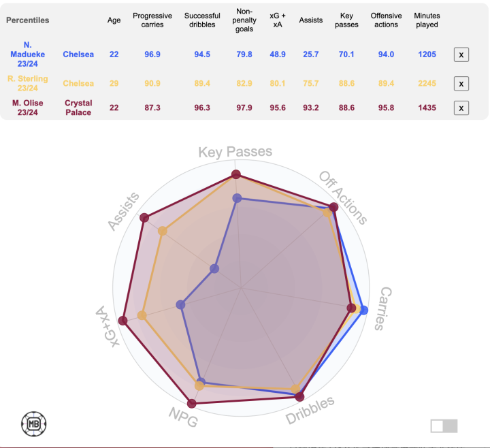Click the Non-penalty goals column header
Image resolution: width=490 pixels, height=448 pixels.
(x=244, y=20)
